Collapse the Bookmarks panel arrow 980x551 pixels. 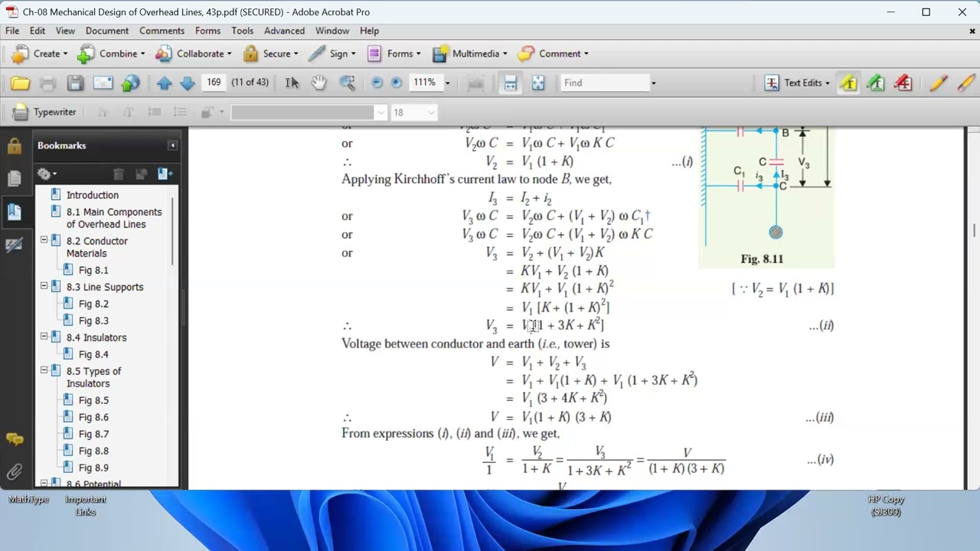click(172, 145)
